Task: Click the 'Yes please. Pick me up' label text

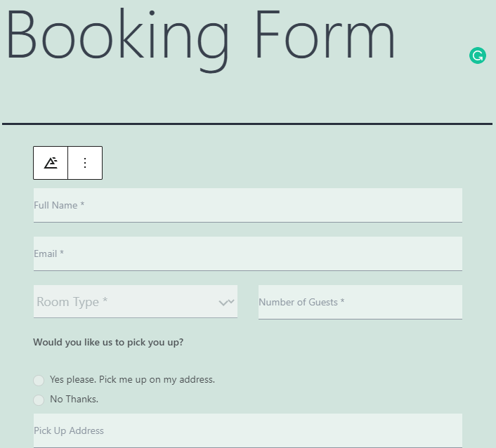Action: click(x=132, y=379)
